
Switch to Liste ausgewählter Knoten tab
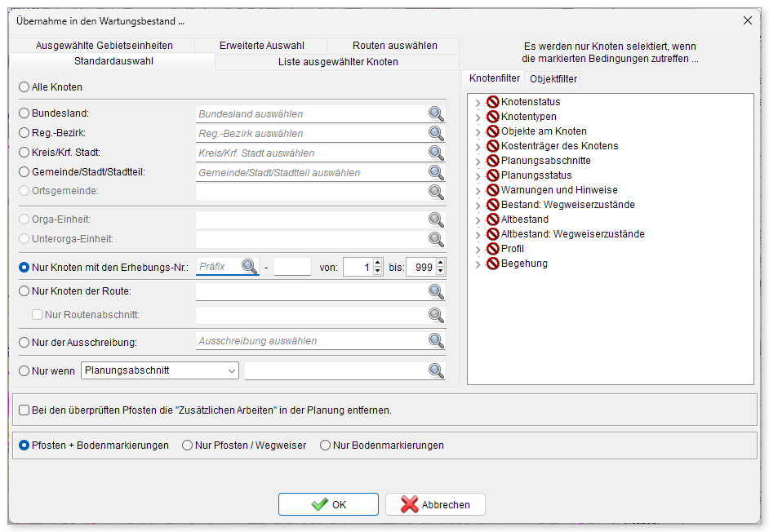point(338,62)
